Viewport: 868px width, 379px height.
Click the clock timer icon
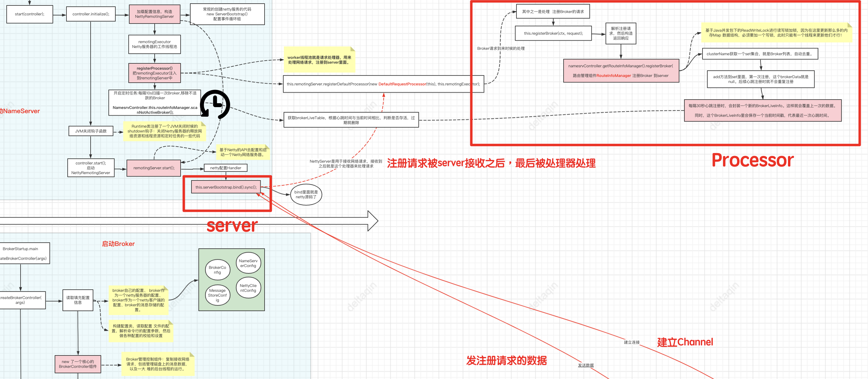[x=215, y=104]
